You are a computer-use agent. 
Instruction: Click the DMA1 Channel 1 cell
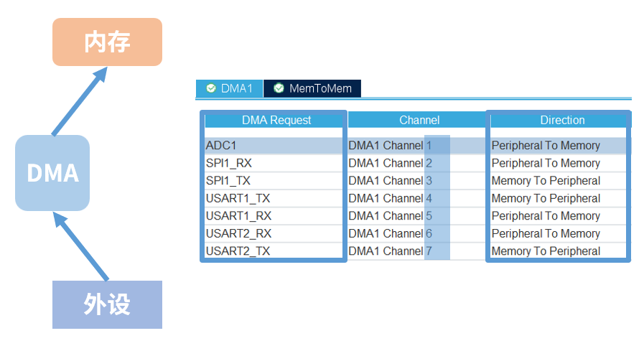coord(417,145)
